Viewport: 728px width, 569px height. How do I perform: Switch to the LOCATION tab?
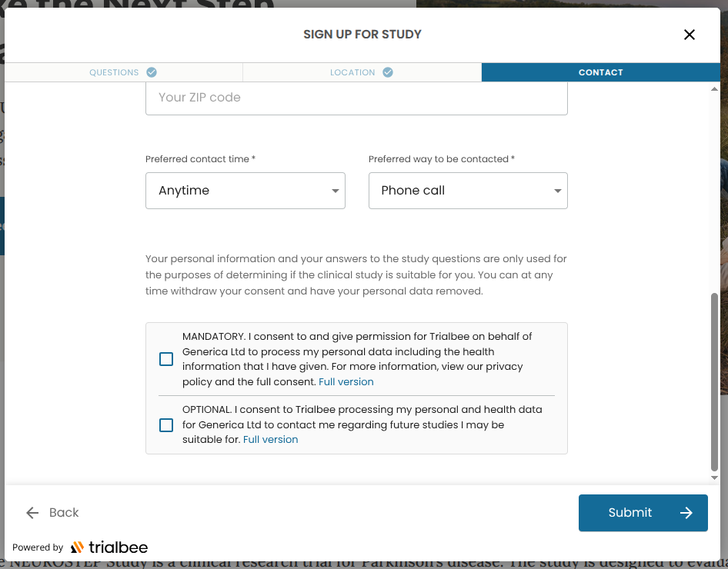click(x=353, y=72)
